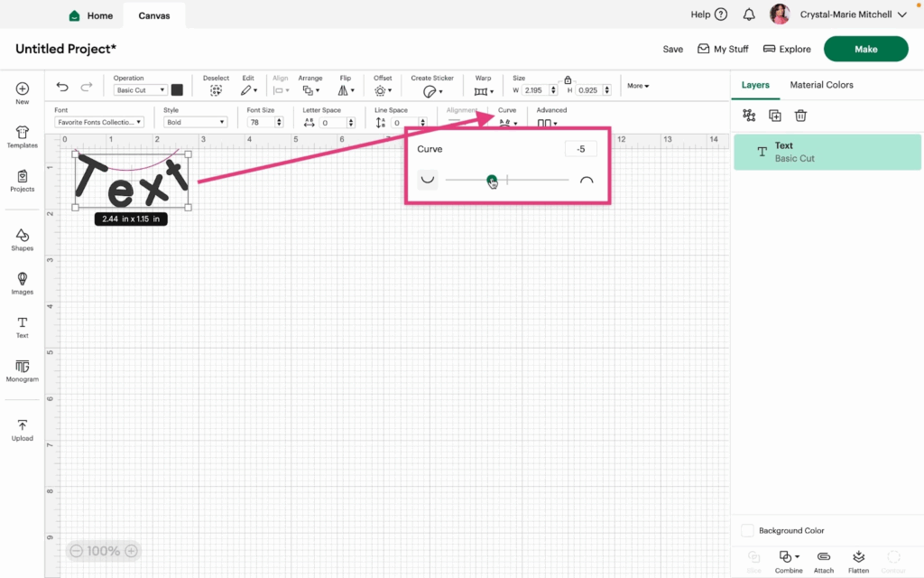
Task: Click the Curve value field showing -5
Action: coord(580,149)
